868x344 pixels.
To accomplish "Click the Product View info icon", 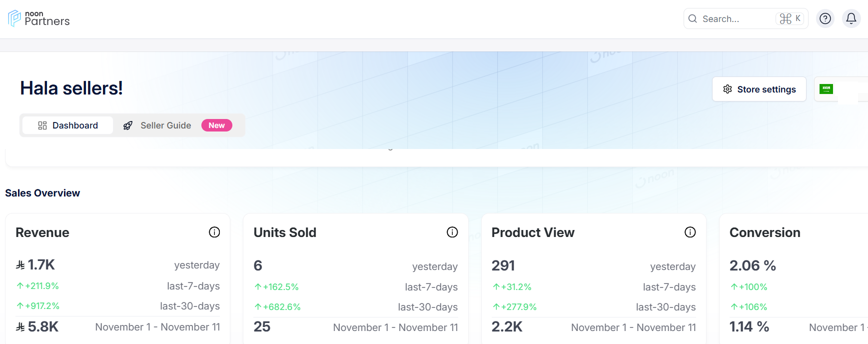I will 690,232.
